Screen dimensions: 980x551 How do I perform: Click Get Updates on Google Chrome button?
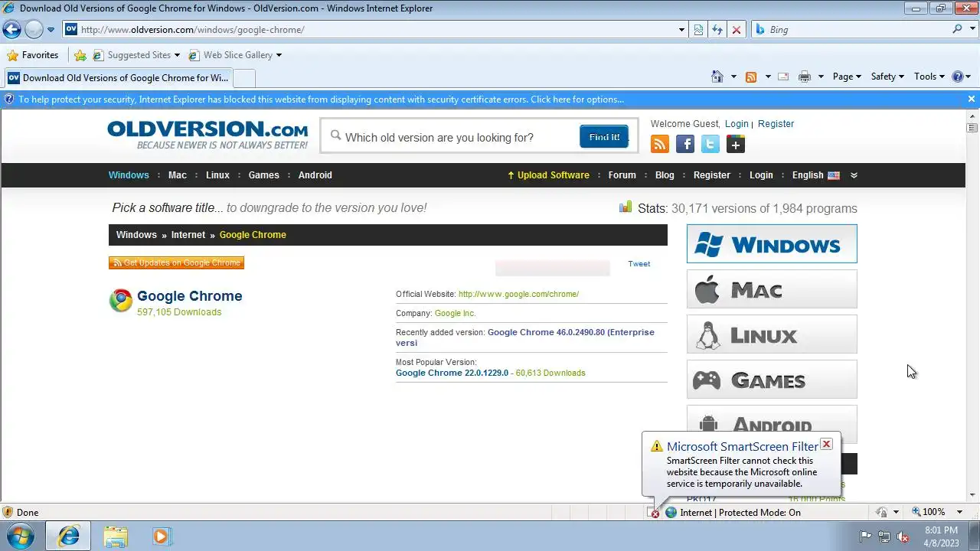pos(176,262)
